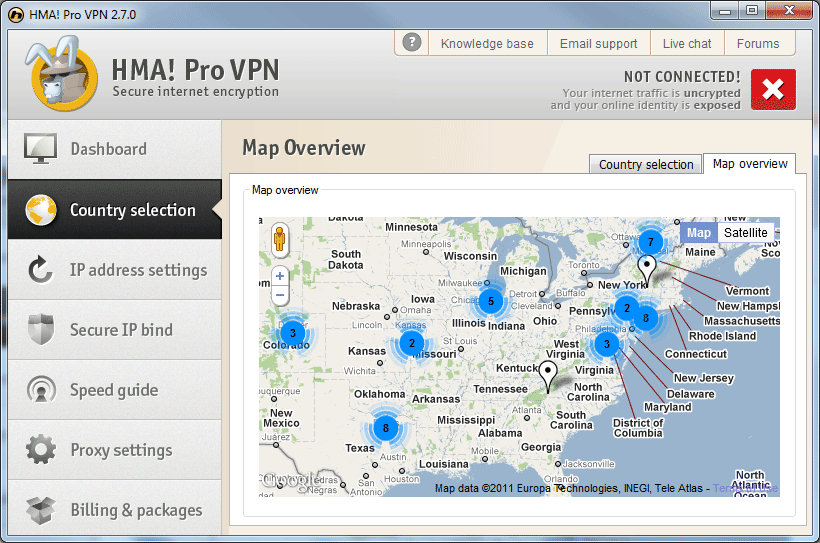Screen dimensions: 820x543
Task: Click the Vermont map label
Action: coord(747,291)
